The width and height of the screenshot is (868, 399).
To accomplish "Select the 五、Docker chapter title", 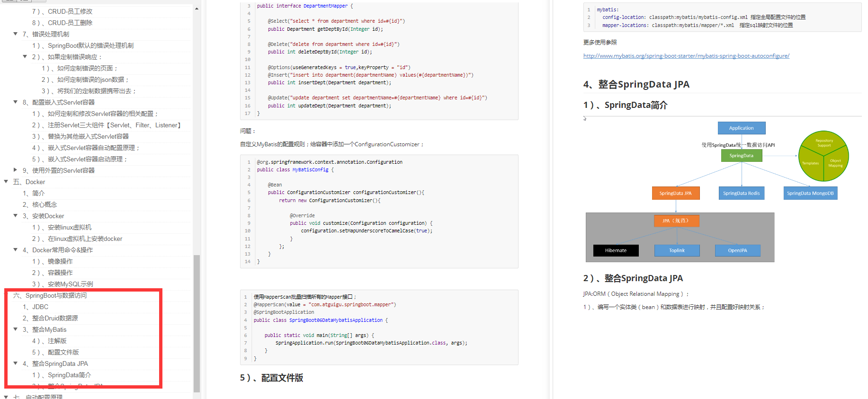I will [x=29, y=182].
